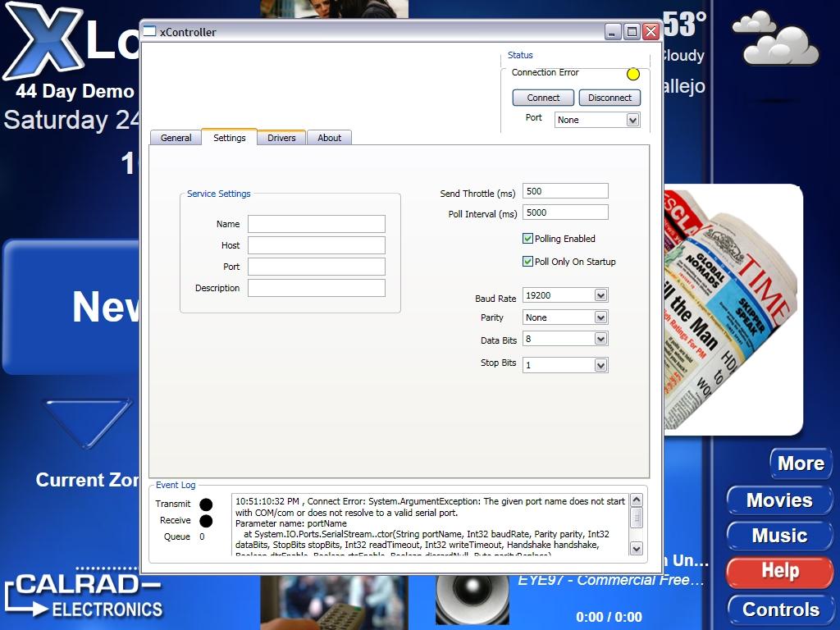The height and width of the screenshot is (630, 840).
Task: Click the xController window title icon
Action: pos(149,32)
